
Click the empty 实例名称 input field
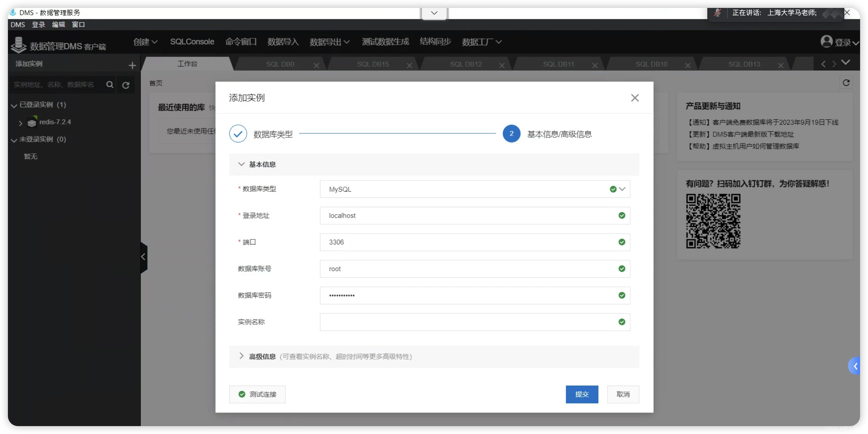tap(474, 322)
